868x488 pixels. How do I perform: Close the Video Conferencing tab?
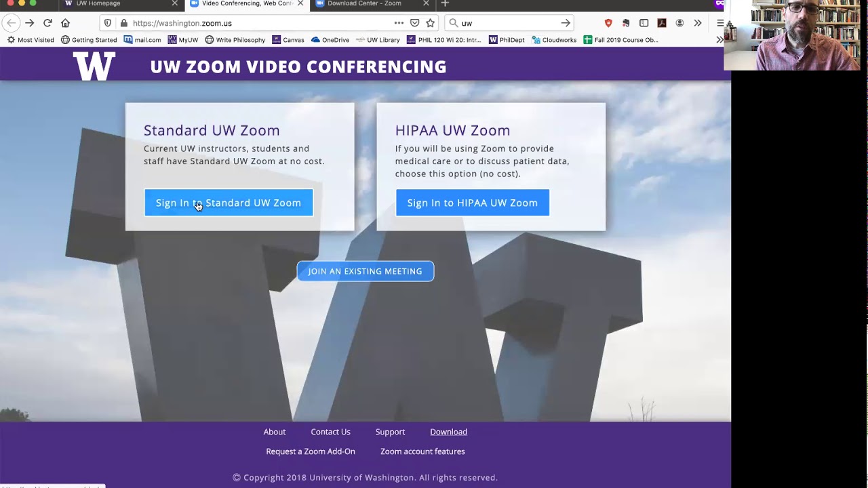(300, 3)
